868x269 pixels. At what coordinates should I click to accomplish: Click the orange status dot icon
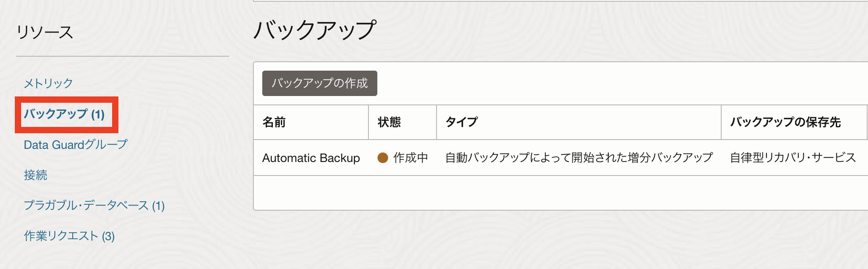tap(383, 158)
